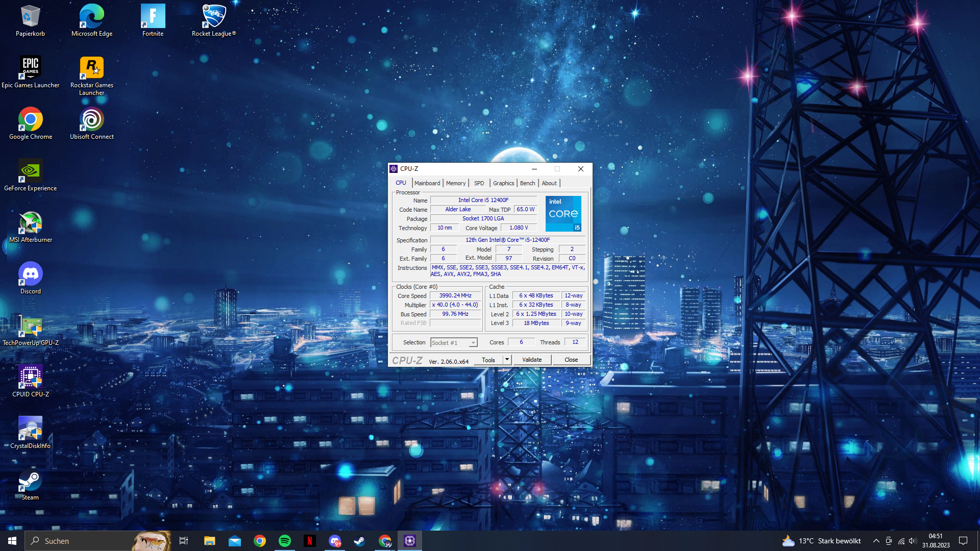Open the Rockstar Games Launcher icon
This screenshot has width=980, height=551.
coord(92,68)
